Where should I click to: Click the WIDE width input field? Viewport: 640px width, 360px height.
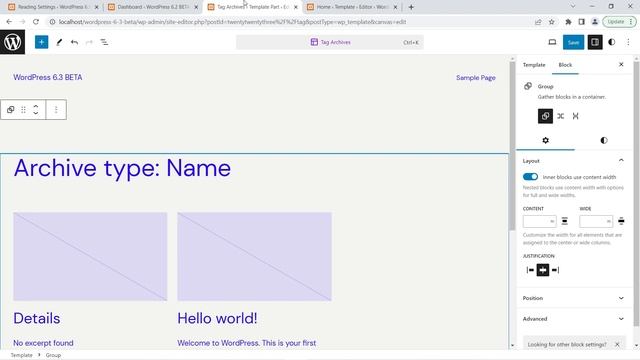click(596, 221)
